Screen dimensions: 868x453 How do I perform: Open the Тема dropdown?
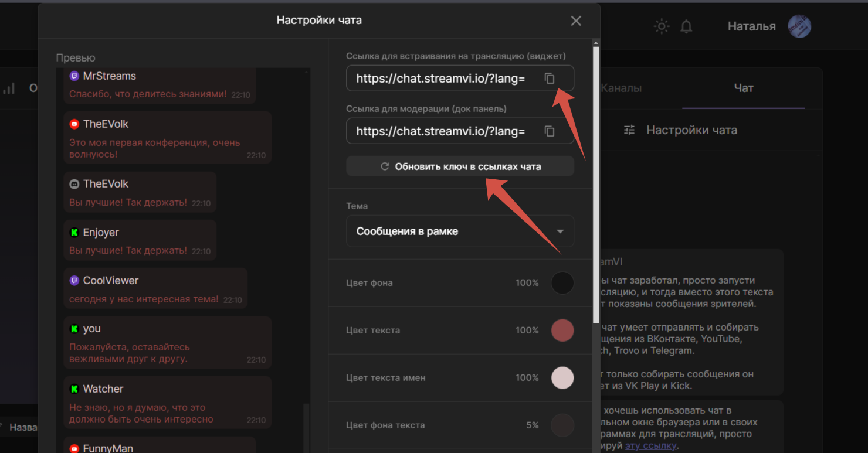click(x=460, y=231)
